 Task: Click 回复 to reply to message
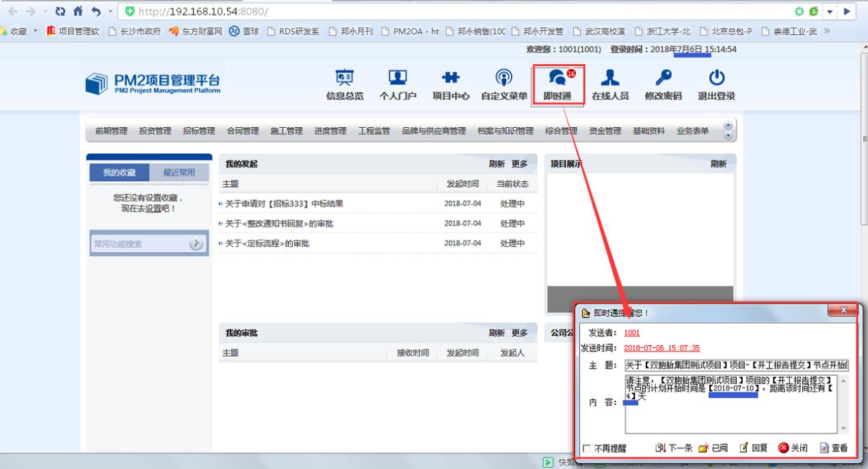click(753, 448)
